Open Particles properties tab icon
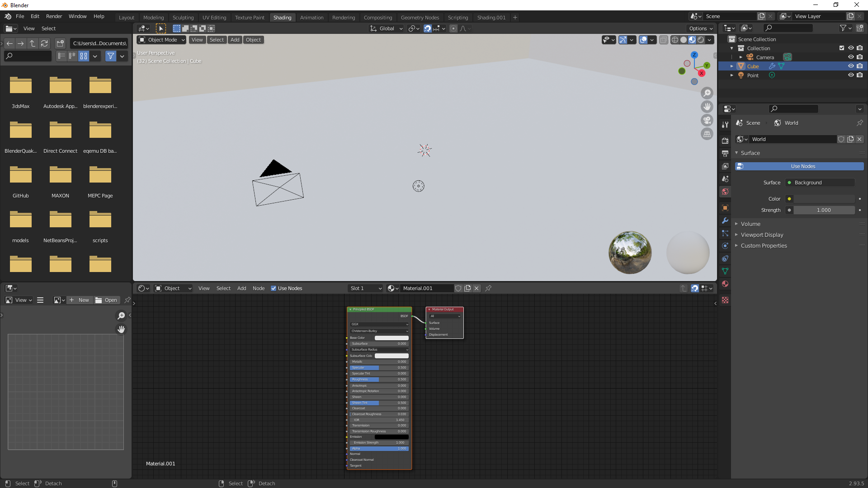This screenshot has width=868, height=488. coord(725,233)
